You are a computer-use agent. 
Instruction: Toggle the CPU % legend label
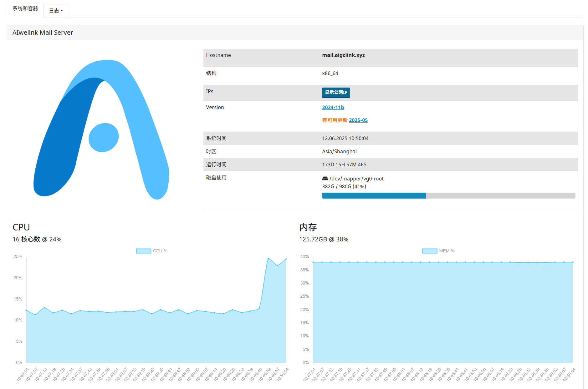pyautogui.click(x=160, y=251)
